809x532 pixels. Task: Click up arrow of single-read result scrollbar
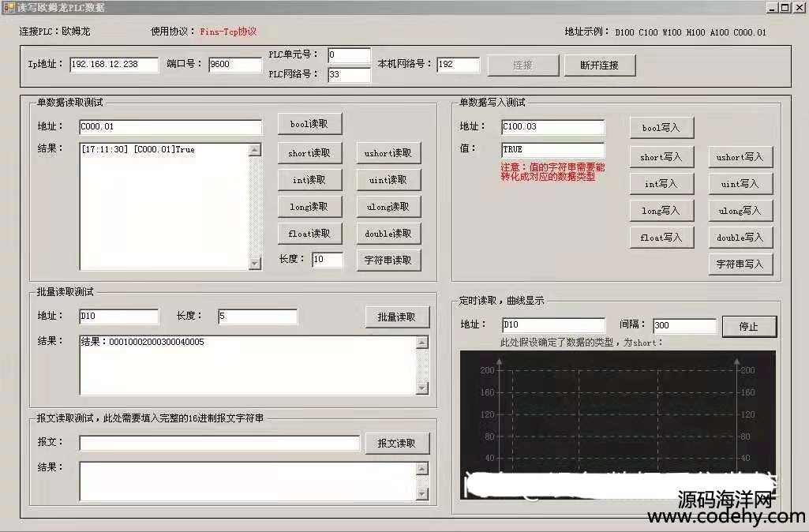tap(255, 150)
